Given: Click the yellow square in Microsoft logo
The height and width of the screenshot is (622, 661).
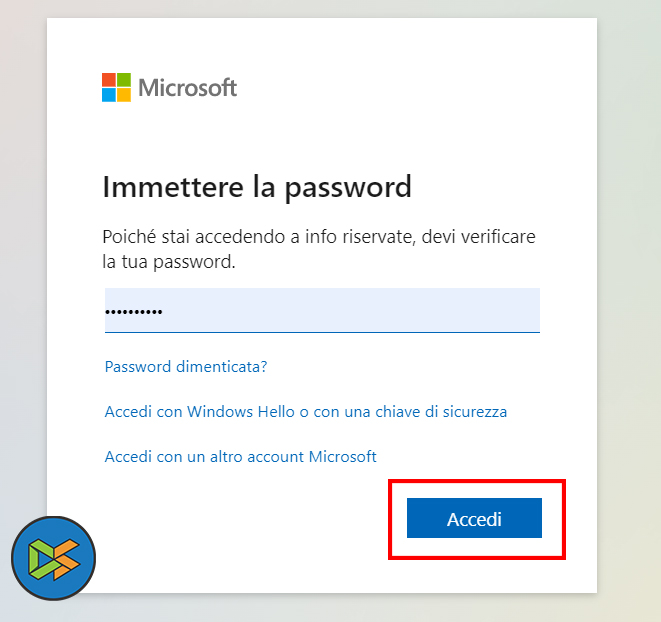Looking at the screenshot, I should tap(124, 95).
